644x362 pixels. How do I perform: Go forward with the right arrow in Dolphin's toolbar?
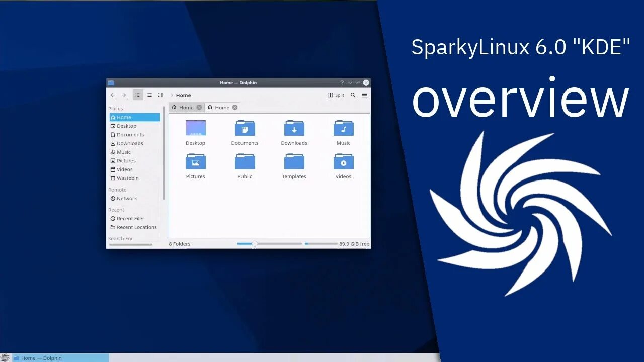click(x=124, y=95)
